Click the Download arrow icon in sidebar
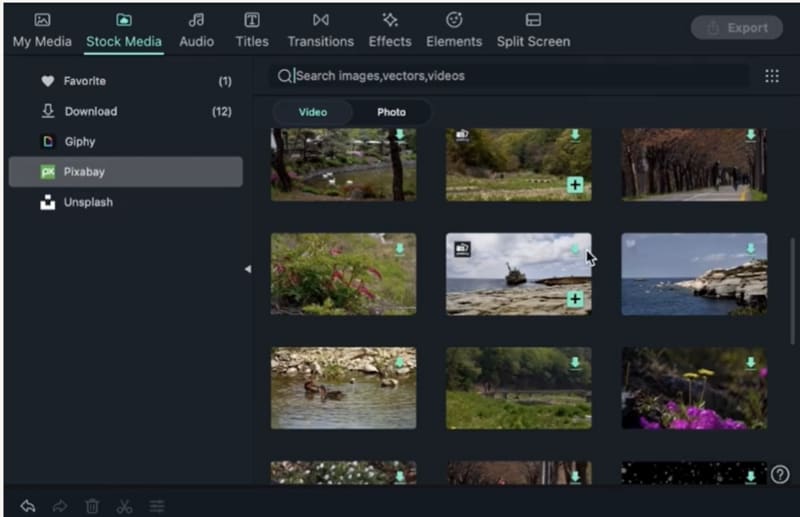Image resolution: width=800 pixels, height=517 pixels. pyautogui.click(x=48, y=111)
